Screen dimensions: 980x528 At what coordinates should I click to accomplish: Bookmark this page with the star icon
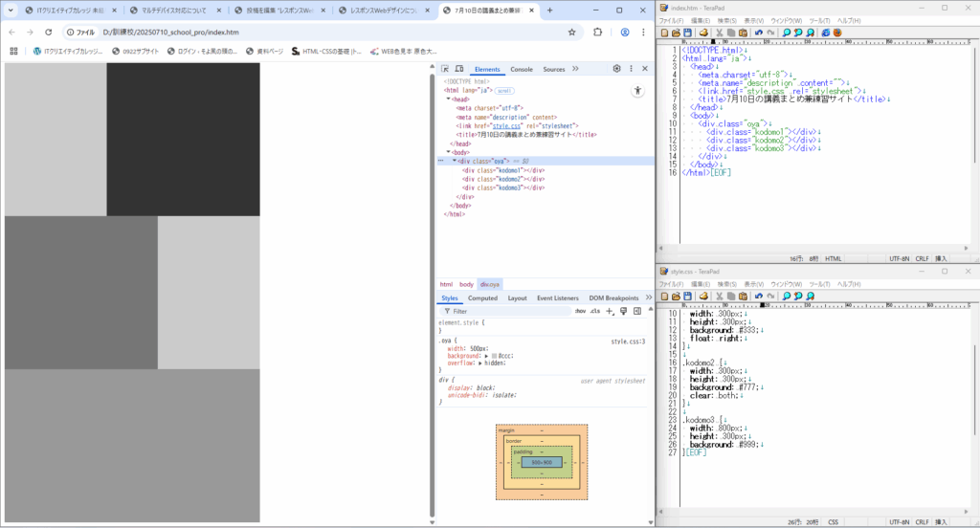[x=571, y=32]
